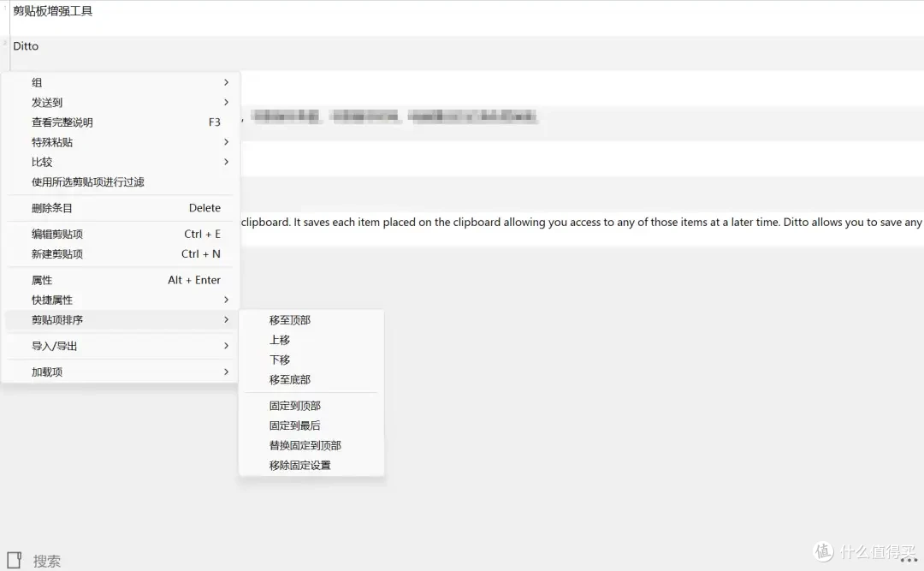Click the chevron beside 导入/导出
Image resolution: width=924 pixels, height=571 pixels.
pyautogui.click(x=226, y=346)
